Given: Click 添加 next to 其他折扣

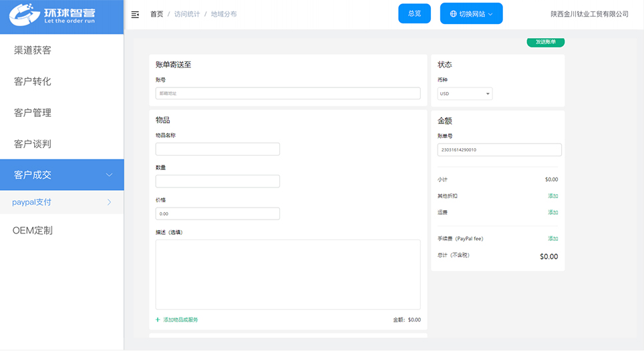Looking at the screenshot, I should pos(552,196).
